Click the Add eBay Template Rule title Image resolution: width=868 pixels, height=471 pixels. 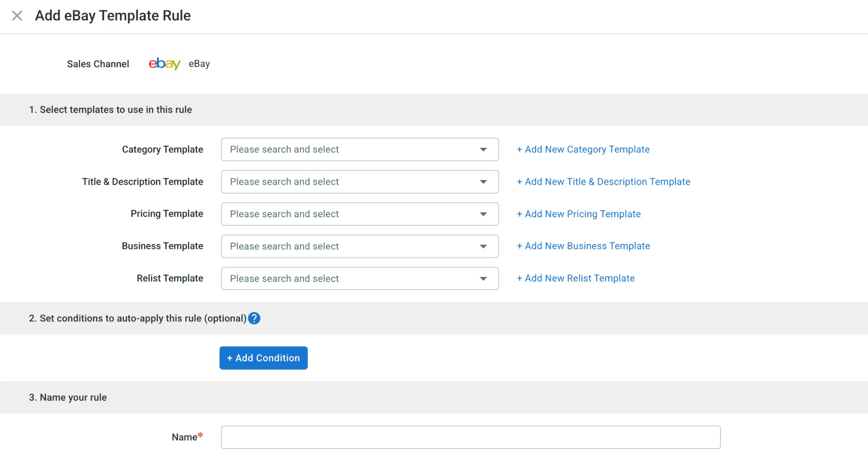pos(113,16)
